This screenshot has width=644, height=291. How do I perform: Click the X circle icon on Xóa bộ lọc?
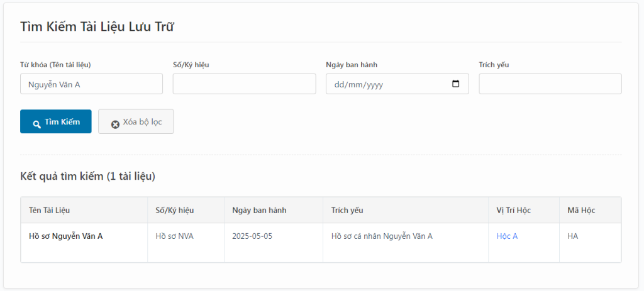(x=116, y=124)
